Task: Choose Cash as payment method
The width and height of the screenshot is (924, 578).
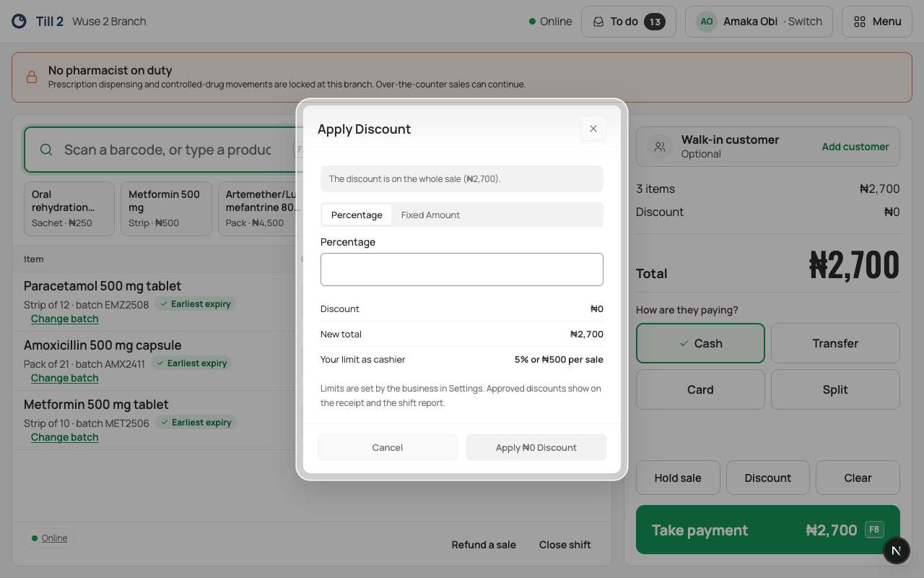Action: coord(700,343)
